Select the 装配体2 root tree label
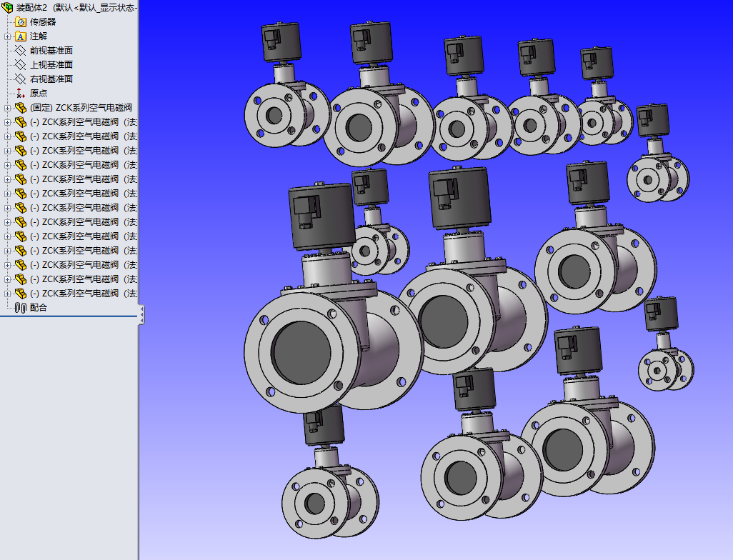This screenshot has width=733, height=560. [31, 8]
